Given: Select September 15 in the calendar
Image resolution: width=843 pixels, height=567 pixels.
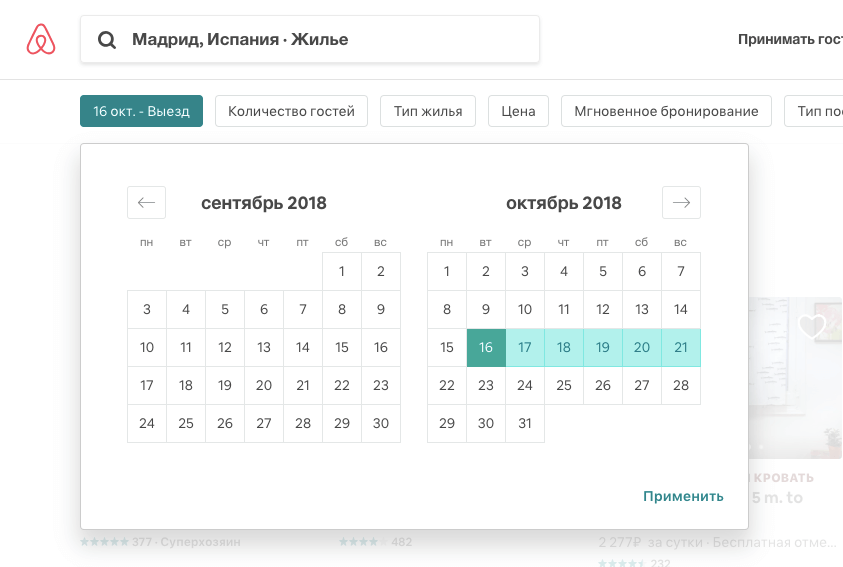Looking at the screenshot, I should 342,348.
